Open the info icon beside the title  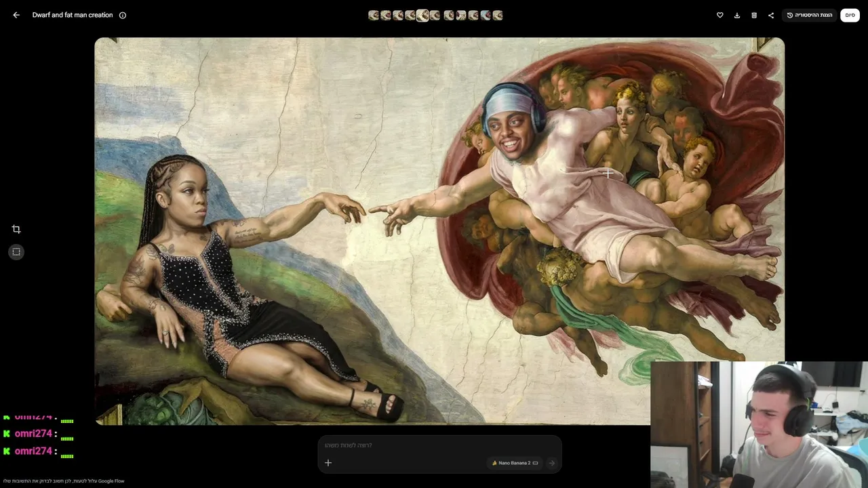tap(123, 15)
